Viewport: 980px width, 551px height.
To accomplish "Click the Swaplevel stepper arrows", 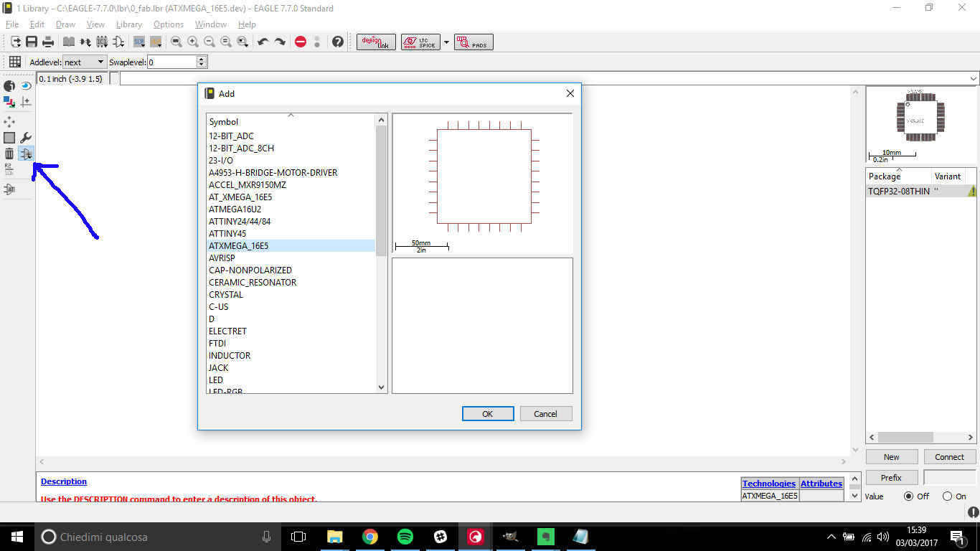I will (202, 62).
